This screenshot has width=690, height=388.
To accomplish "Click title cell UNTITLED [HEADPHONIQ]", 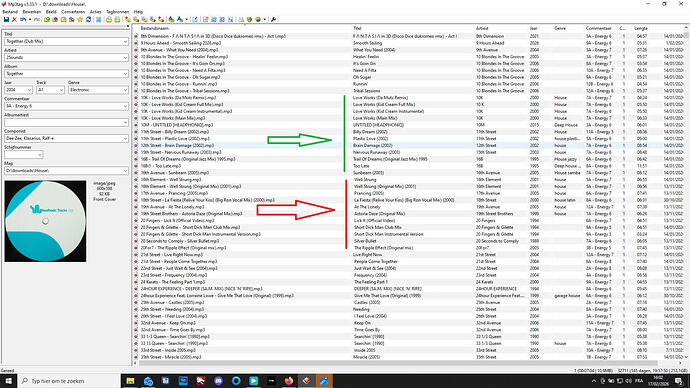I will pyautogui.click(x=378, y=125).
